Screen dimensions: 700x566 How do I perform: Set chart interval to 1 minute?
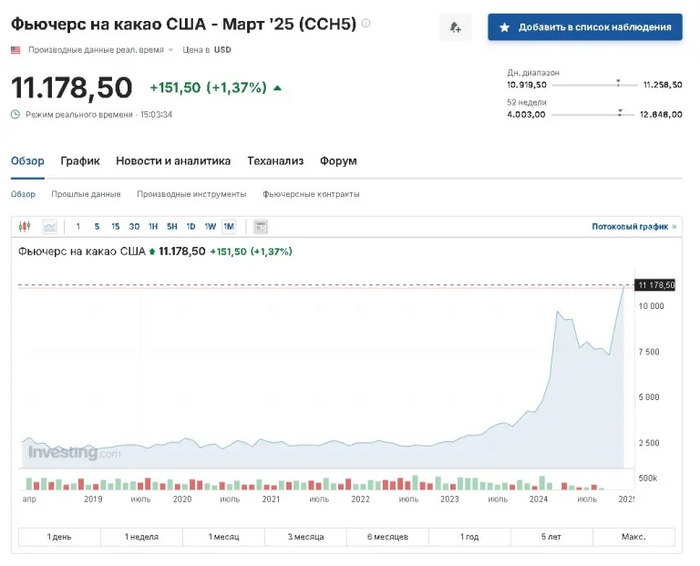(78, 227)
